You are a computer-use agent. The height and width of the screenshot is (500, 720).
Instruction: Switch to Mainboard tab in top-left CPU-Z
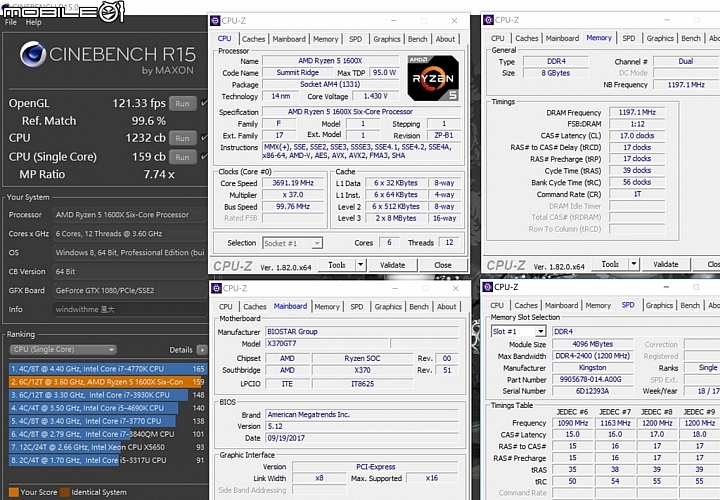289,39
